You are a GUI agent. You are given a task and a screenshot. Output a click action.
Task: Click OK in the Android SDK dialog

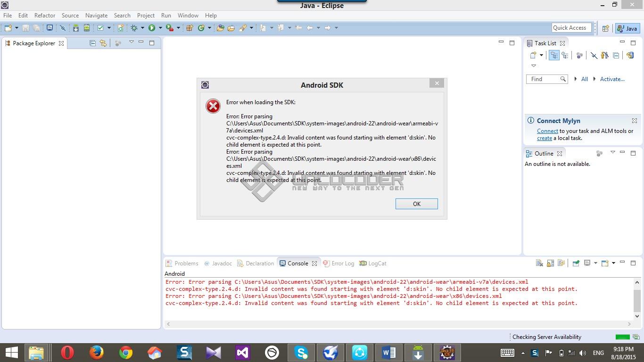(417, 204)
